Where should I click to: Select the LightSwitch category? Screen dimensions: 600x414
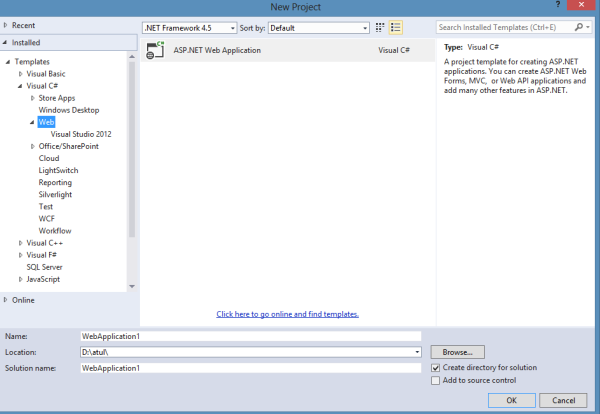58,171
